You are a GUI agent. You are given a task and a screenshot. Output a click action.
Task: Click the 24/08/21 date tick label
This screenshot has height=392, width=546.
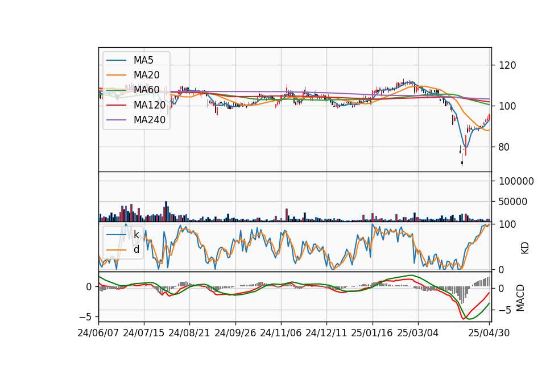point(189,333)
